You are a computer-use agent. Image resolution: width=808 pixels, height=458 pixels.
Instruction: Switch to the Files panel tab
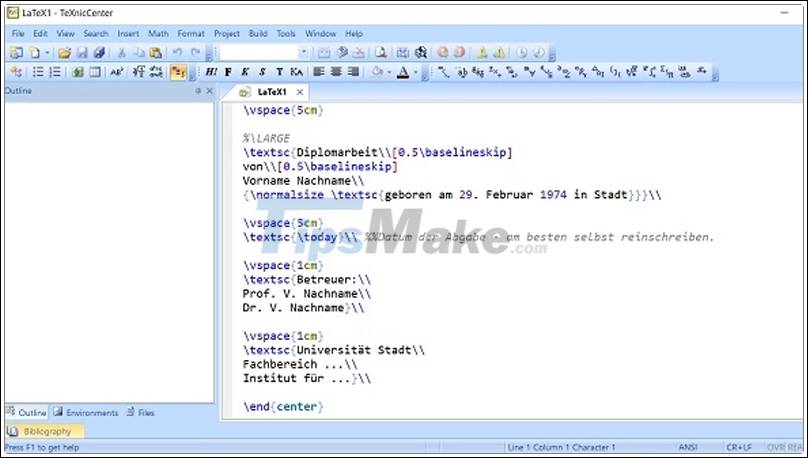[140, 413]
